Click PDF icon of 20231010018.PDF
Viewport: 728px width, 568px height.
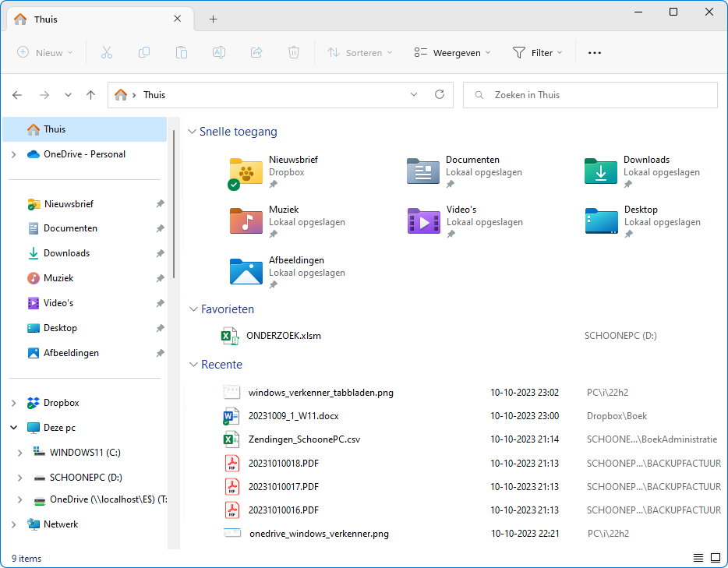pyautogui.click(x=232, y=463)
